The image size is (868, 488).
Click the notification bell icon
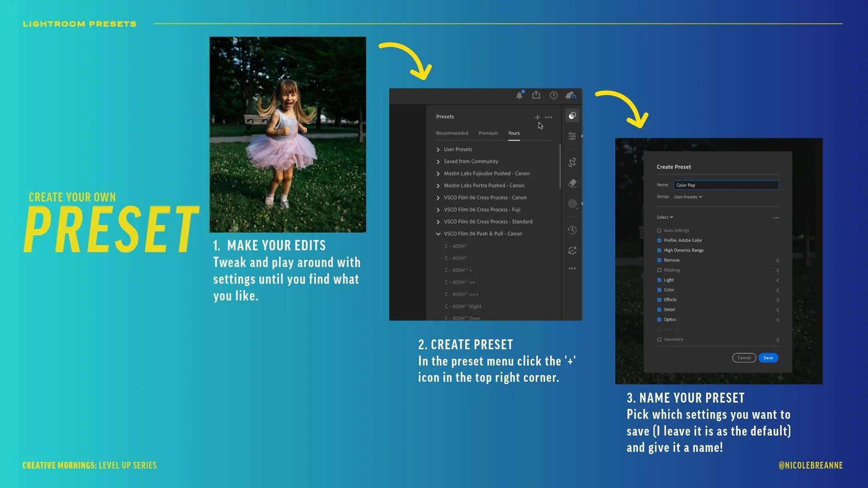519,95
